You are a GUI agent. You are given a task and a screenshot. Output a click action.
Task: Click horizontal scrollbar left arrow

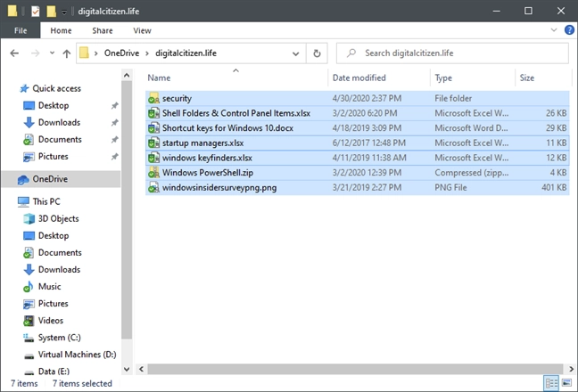click(x=141, y=369)
